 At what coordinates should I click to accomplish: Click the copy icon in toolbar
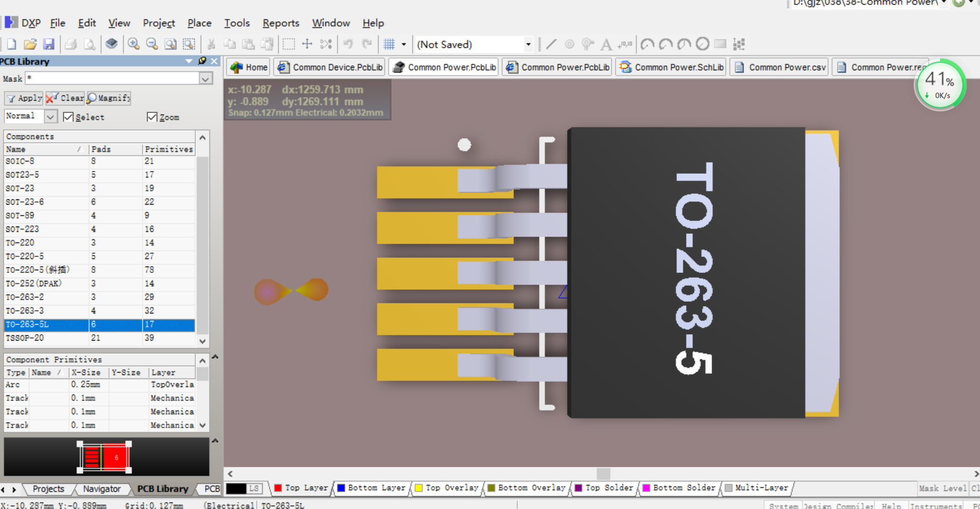pyautogui.click(x=230, y=44)
